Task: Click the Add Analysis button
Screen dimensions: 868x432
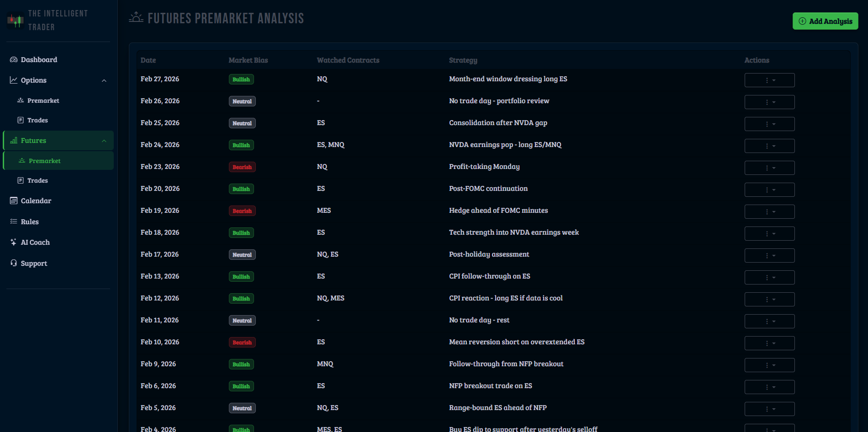Action: [825, 21]
